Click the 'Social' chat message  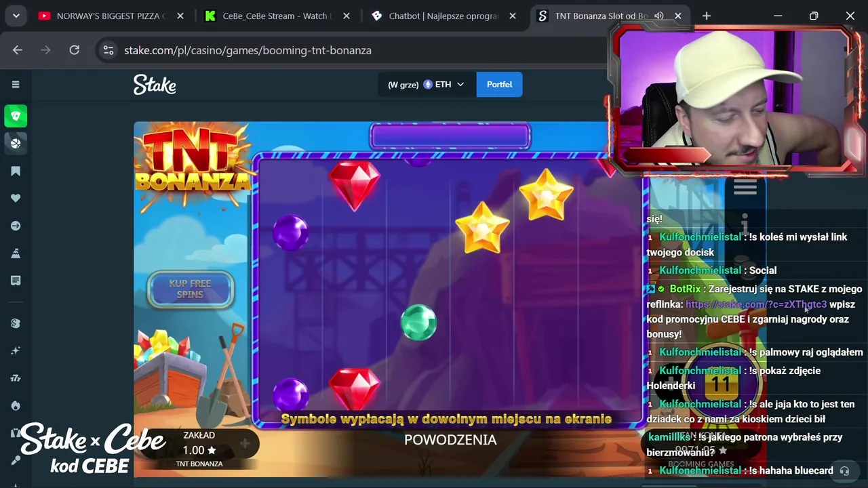[763, 270]
